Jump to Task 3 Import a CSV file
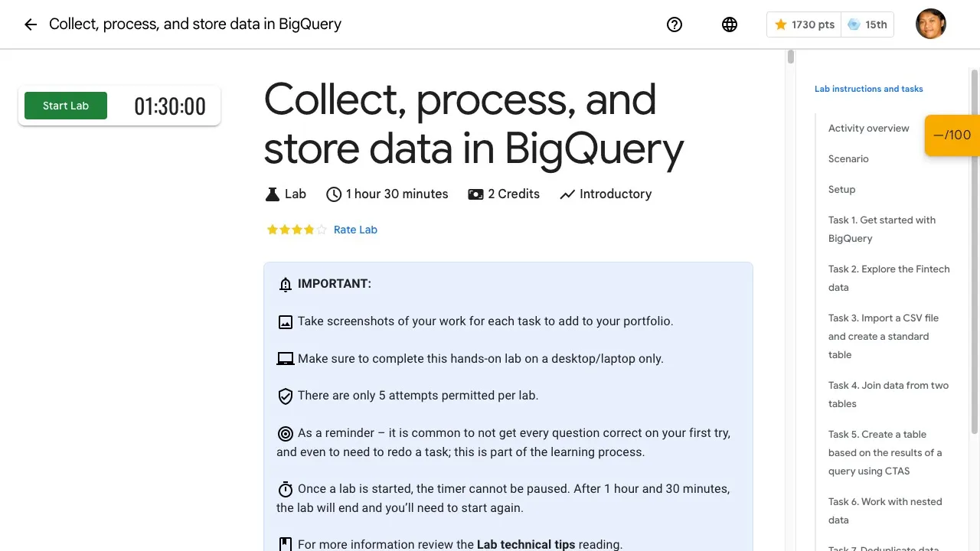 pyautogui.click(x=883, y=336)
